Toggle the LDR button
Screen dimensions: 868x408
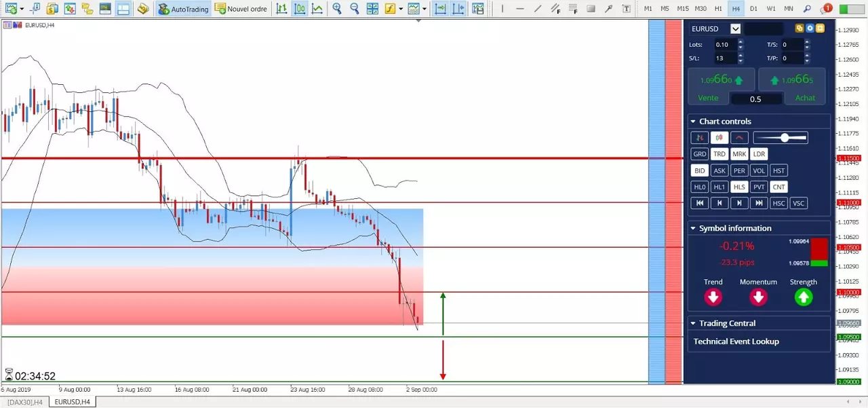pos(759,154)
